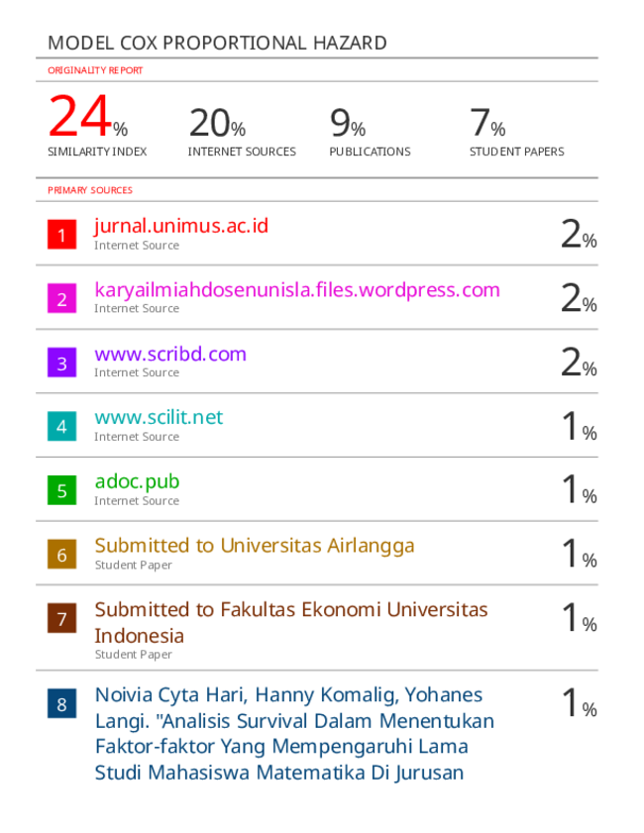This screenshot has height=833, width=644.
Task: Open Fakultas Ekonomi Universitas Indonesia source
Action: (291, 623)
